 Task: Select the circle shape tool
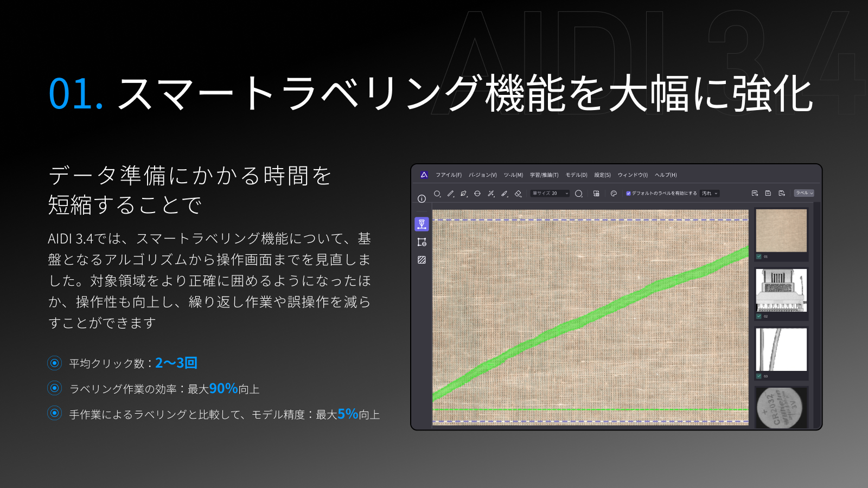[x=437, y=194]
